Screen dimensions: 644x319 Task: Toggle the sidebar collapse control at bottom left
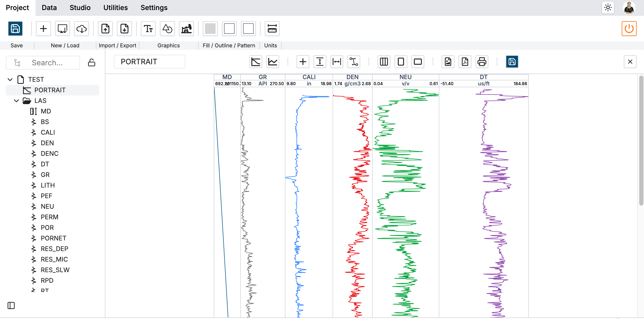[11, 306]
